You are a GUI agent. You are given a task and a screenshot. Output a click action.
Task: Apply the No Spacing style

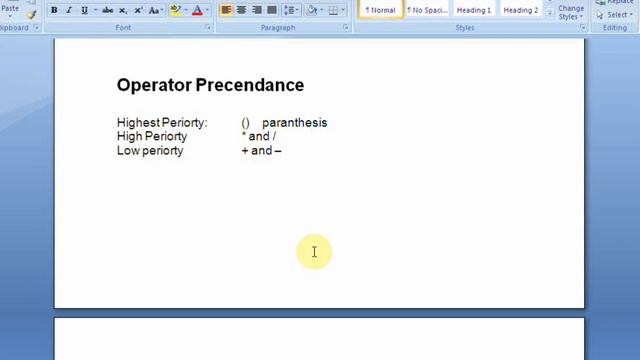427,9
